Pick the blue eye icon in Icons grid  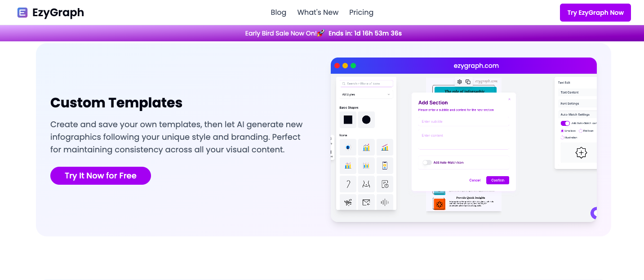pos(348,147)
